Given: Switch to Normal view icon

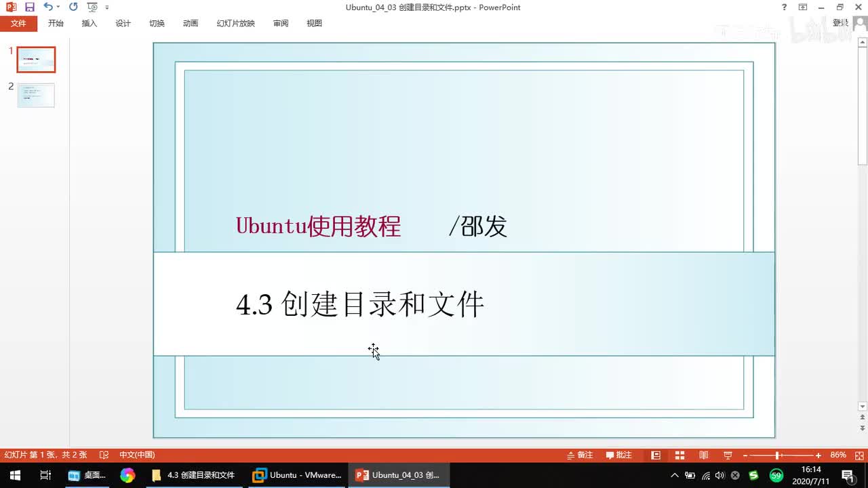Looking at the screenshot, I should point(656,455).
